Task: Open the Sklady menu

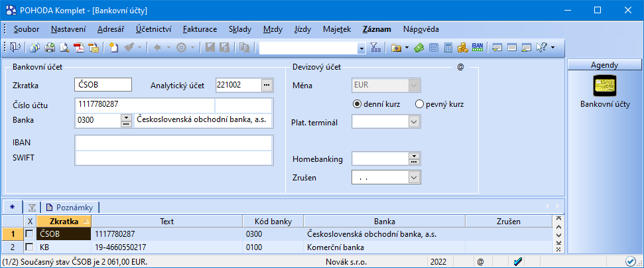Action: 240,29
